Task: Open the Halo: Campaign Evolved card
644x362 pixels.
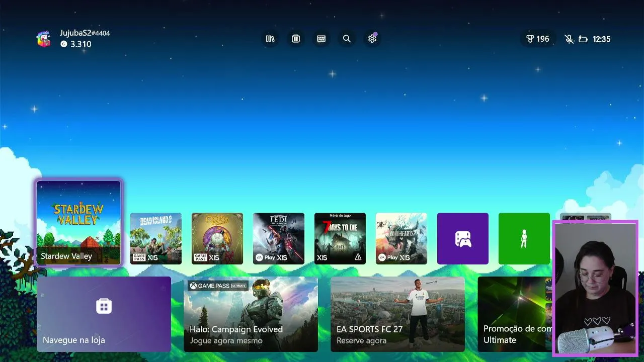Action: point(251,314)
